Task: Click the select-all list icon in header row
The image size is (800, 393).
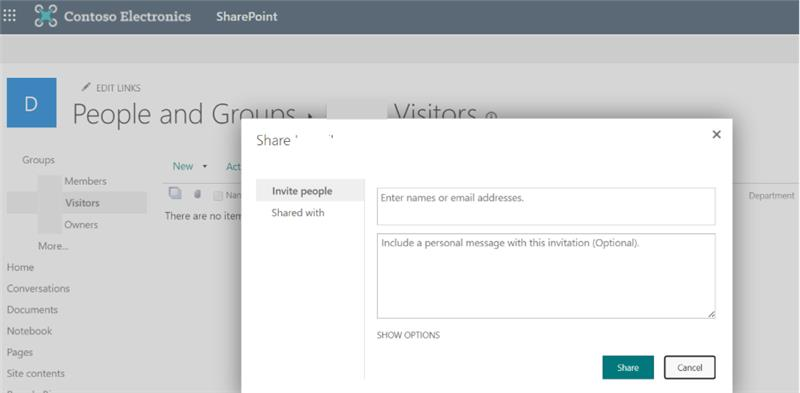Action: (x=176, y=193)
